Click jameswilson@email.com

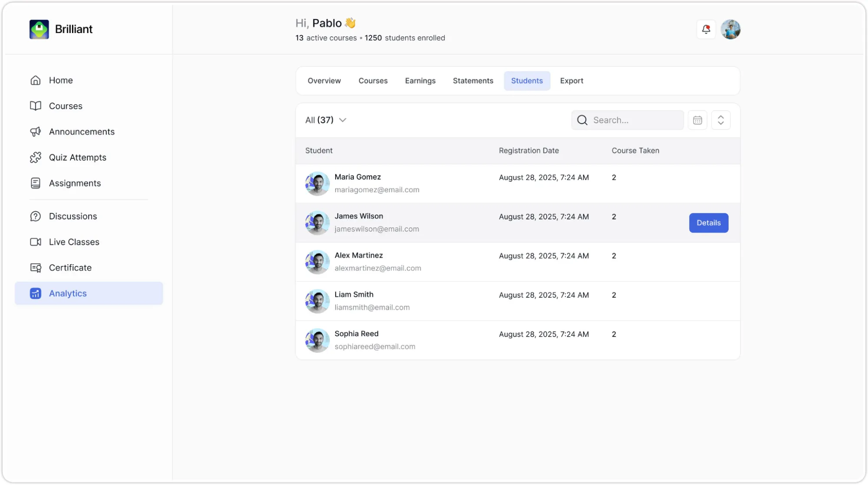377,229
